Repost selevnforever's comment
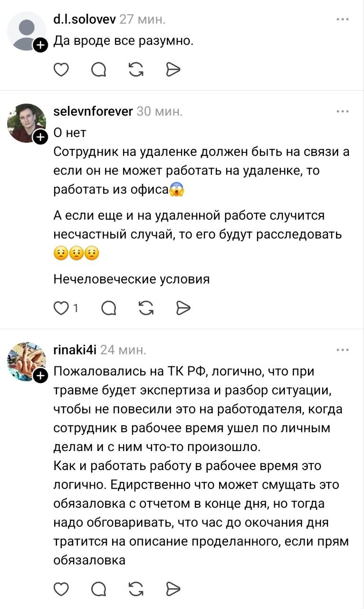Image resolution: width=364 pixels, height=609 pixels. click(x=146, y=308)
